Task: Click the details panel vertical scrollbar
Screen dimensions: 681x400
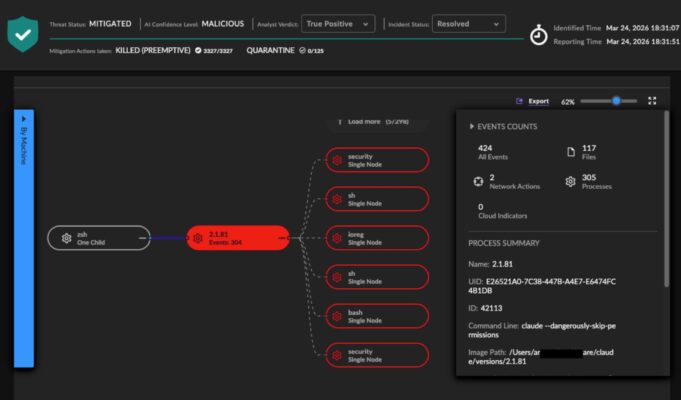Action: coord(666,200)
